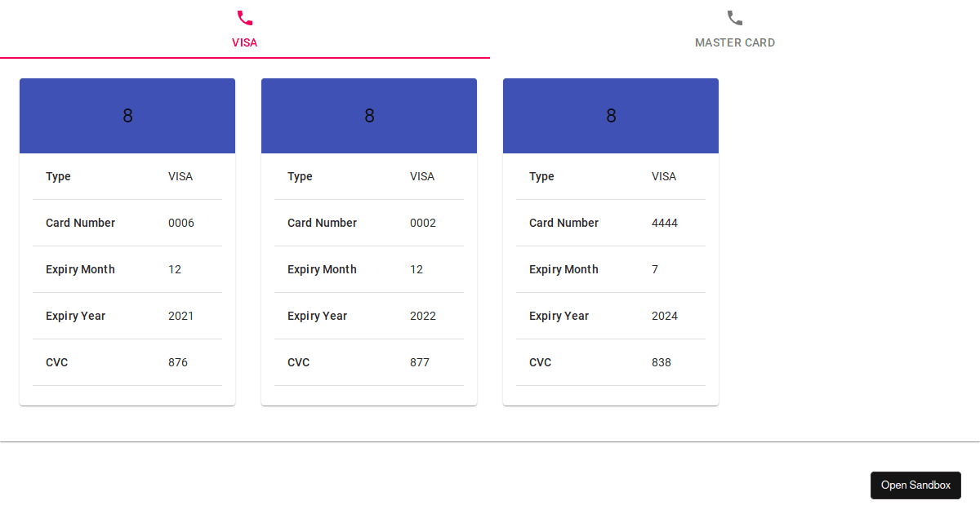Click CVC value 877
This screenshot has height=514, width=980.
pyautogui.click(x=420, y=362)
